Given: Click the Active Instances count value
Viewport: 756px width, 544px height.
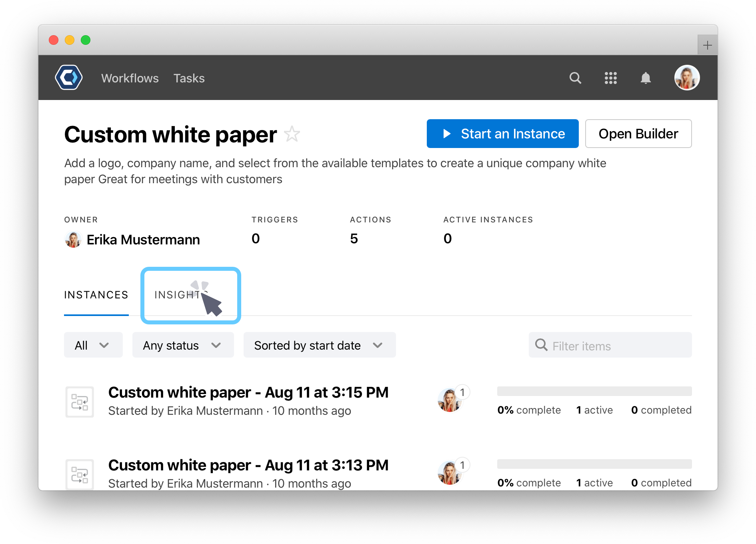Looking at the screenshot, I should click(x=448, y=238).
